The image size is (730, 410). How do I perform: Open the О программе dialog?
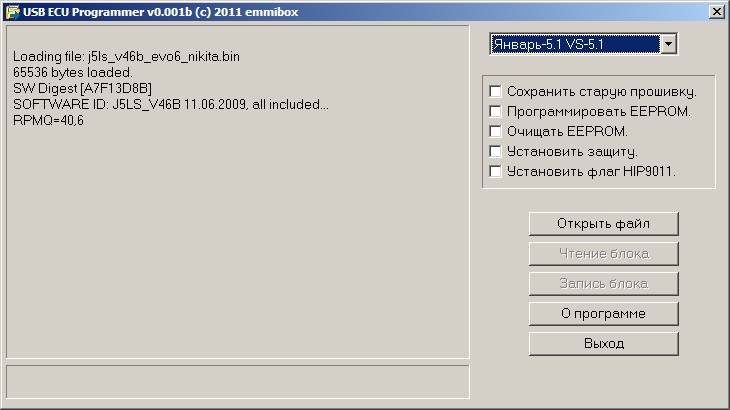click(603, 313)
